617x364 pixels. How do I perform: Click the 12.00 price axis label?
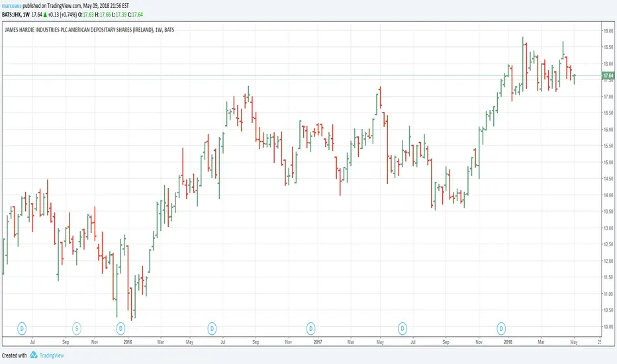(608, 261)
